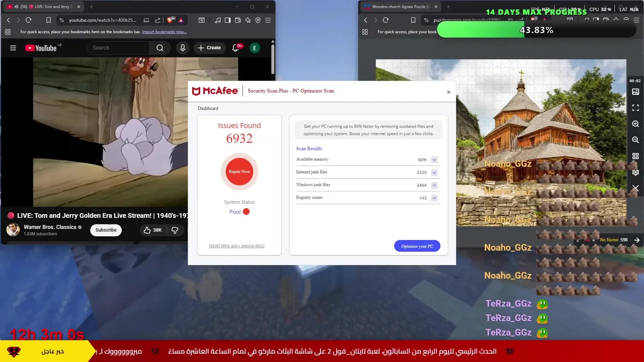
Task: Click Optimize your PC button
Action: (417, 246)
